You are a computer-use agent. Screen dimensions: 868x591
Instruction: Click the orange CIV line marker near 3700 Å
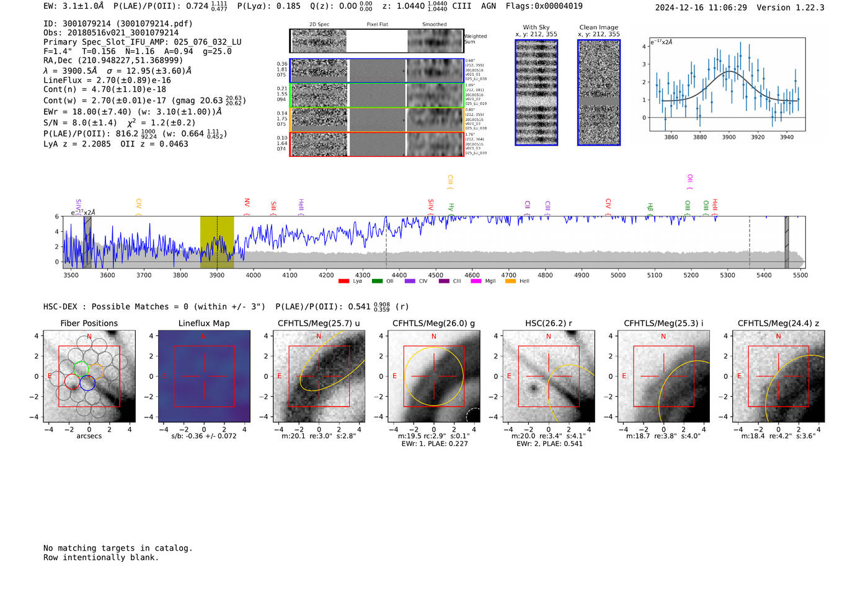[139, 207]
